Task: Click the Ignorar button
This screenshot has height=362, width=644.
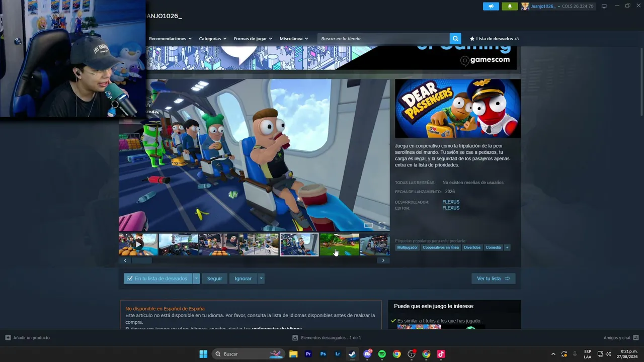Action: (243, 279)
